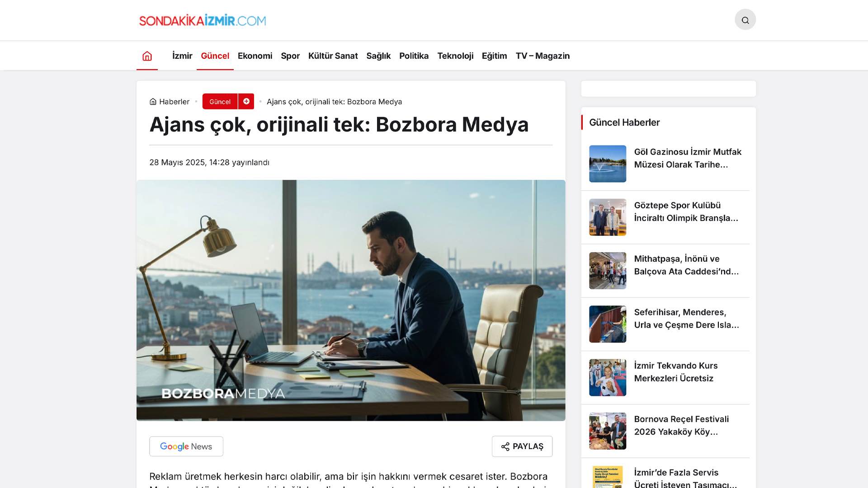Image resolution: width=868 pixels, height=488 pixels.
Task: Go to the Teknoloji section
Action: 455,56
